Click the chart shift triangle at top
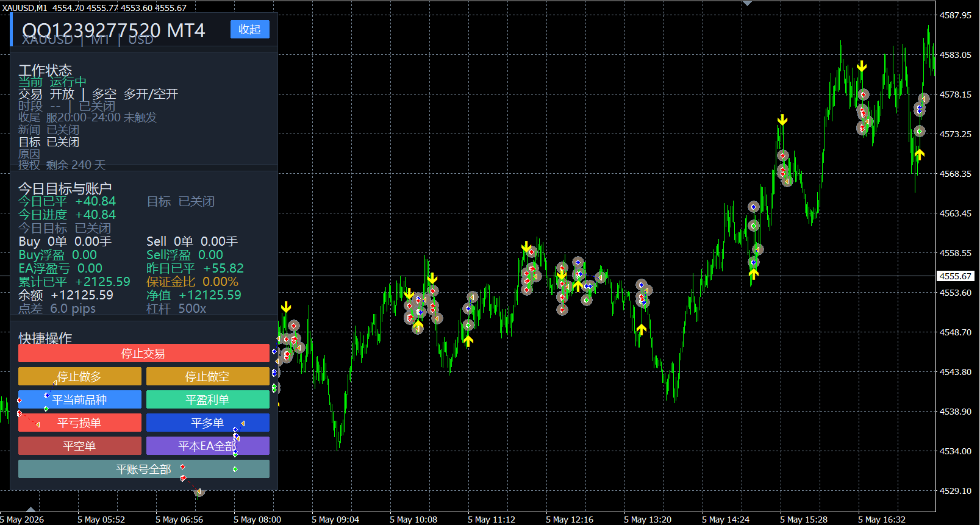This screenshot has height=525, width=980. click(x=747, y=3)
